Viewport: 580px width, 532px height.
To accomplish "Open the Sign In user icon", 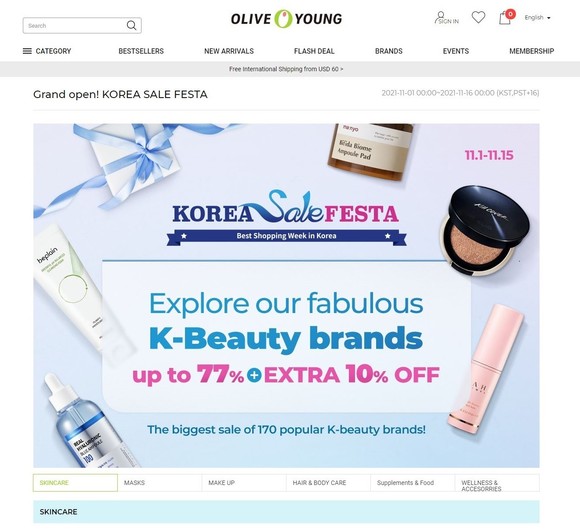I will [x=446, y=18].
